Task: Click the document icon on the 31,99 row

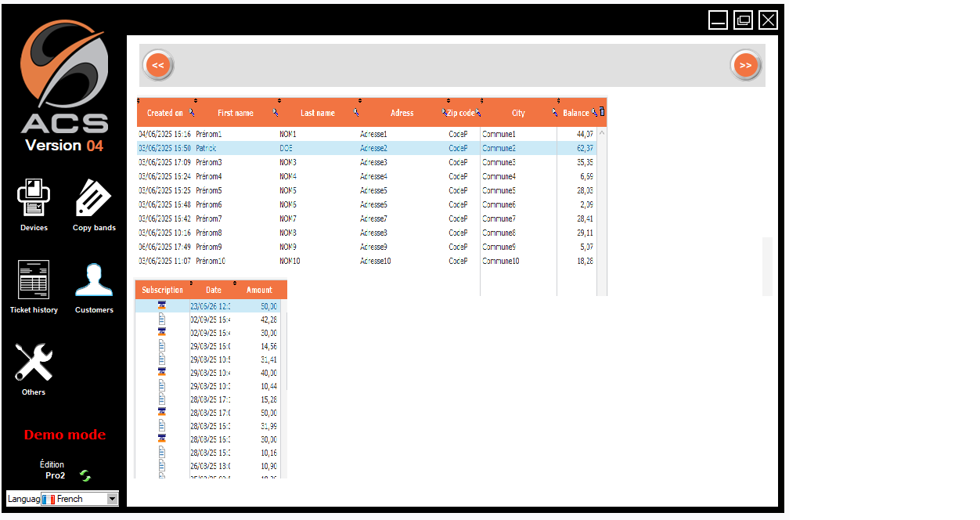Action: click(x=162, y=426)
